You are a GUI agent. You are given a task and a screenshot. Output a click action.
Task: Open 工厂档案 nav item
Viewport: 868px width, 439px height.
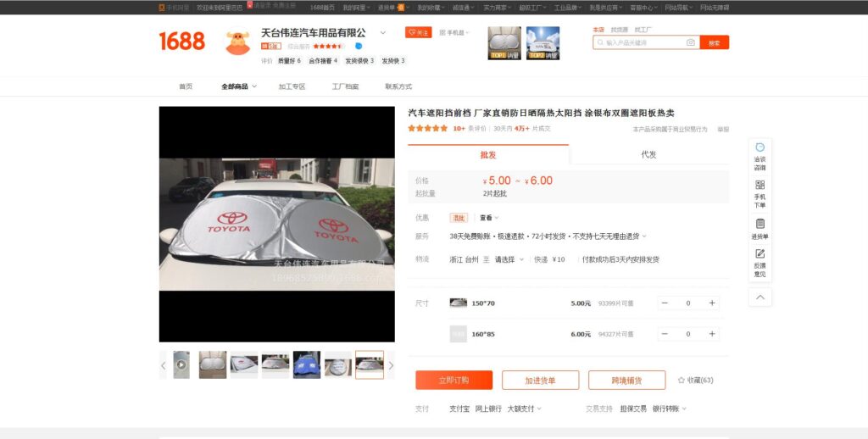346,86
